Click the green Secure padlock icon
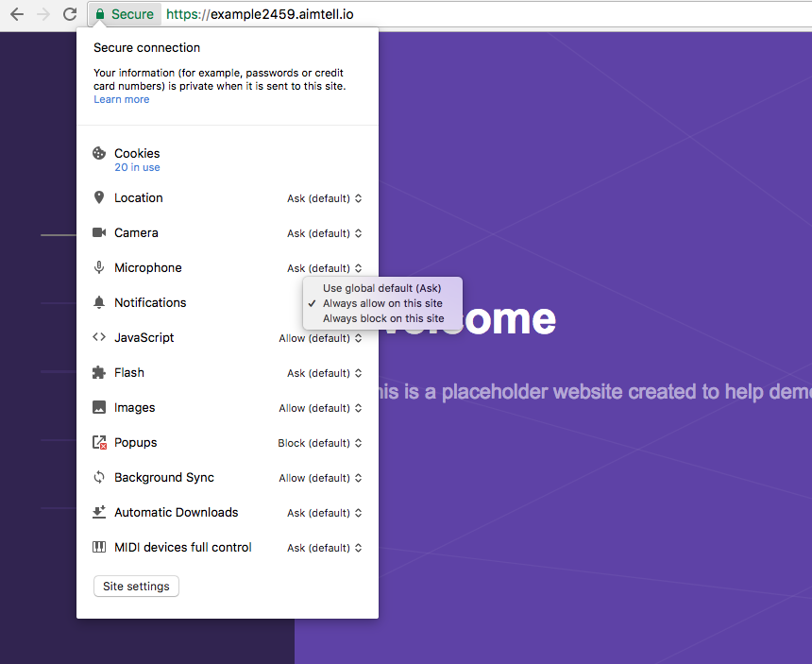 (x=100, y=14)
